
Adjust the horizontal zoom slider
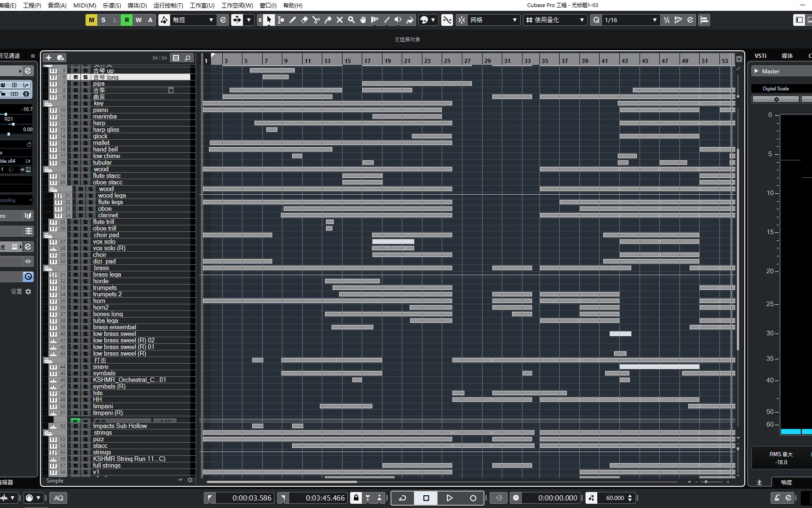click(x=706, y=482)
